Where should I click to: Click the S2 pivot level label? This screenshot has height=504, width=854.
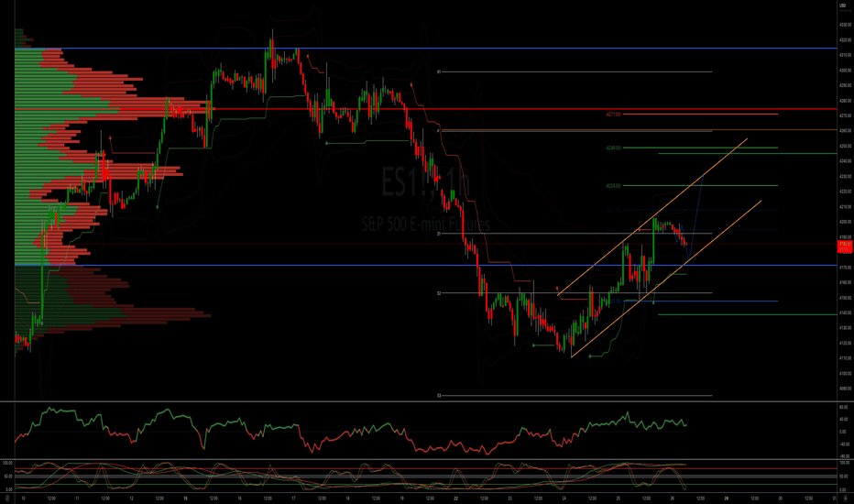(x=439, y=293)
